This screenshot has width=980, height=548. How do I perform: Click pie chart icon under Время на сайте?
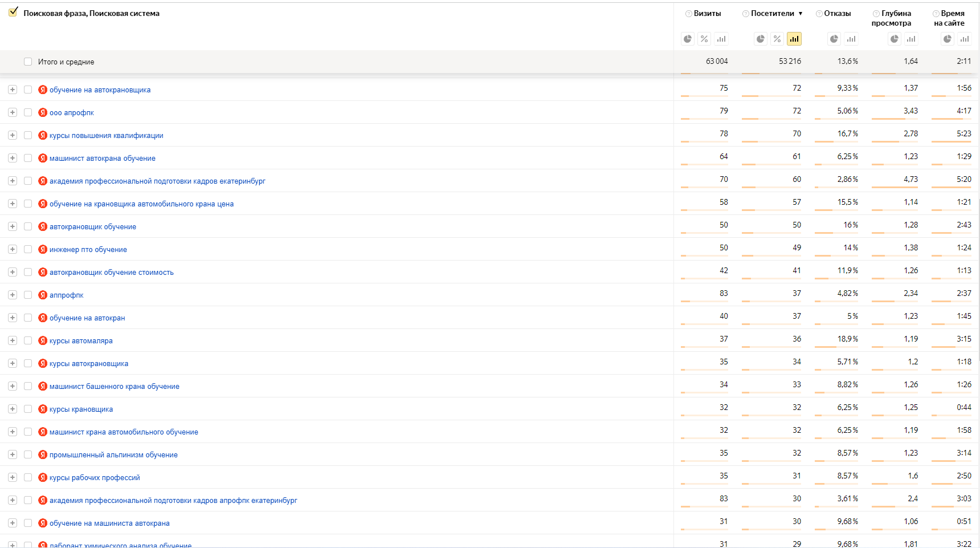pos(948,39)
